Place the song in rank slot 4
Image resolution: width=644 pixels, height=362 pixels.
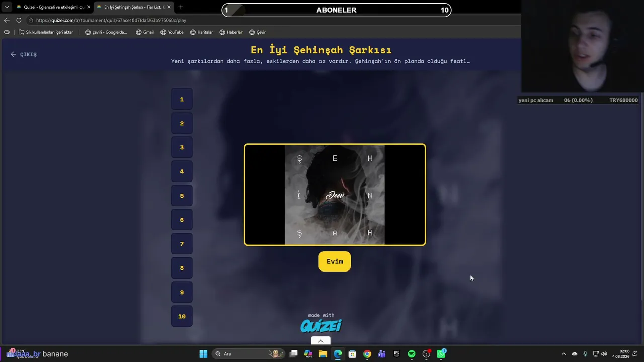182,171
